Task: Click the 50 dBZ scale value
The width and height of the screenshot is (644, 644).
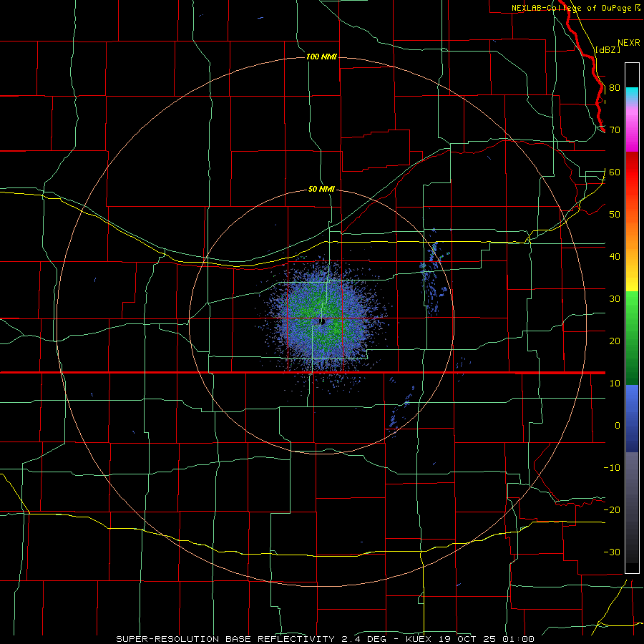Action: point(615,215)
